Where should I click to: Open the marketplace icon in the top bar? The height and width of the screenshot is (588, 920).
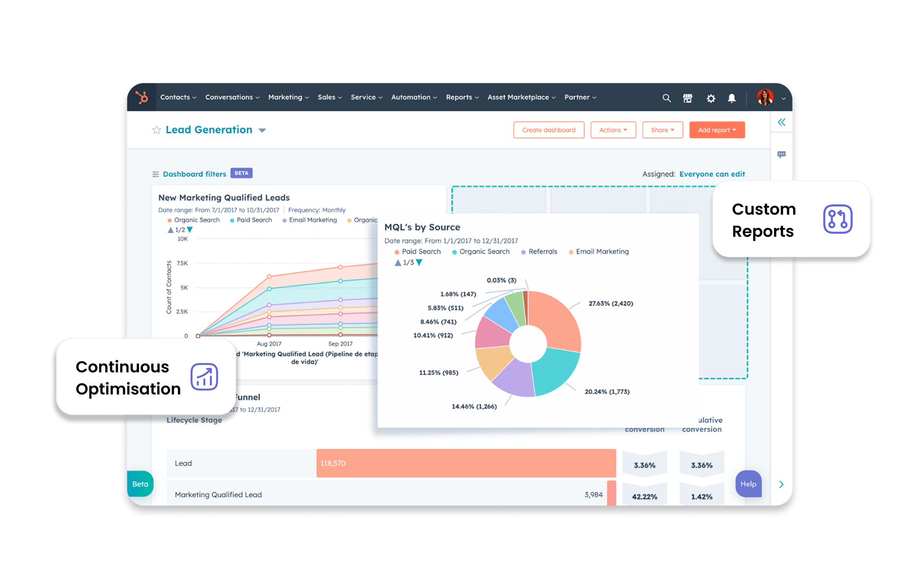(688, 98)
